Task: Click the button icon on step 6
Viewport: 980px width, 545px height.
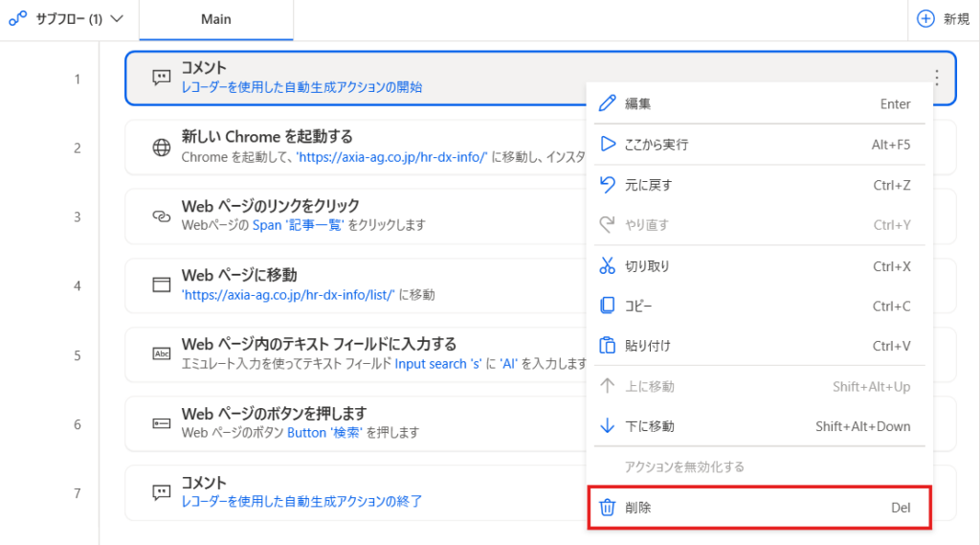Action: pyautogui.click(x=162, y=423)
